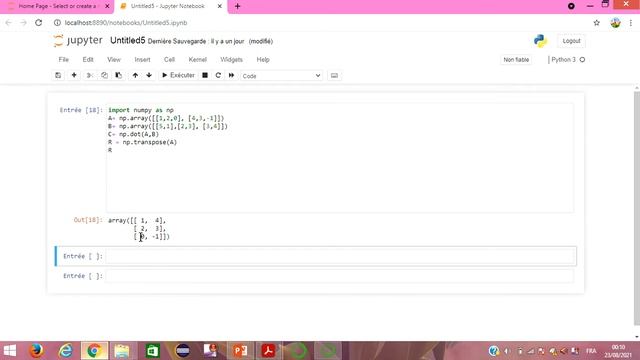This screenshot has width=640, height=360.
Task: Click the address bar URL
Action: (x=126, y=23)
